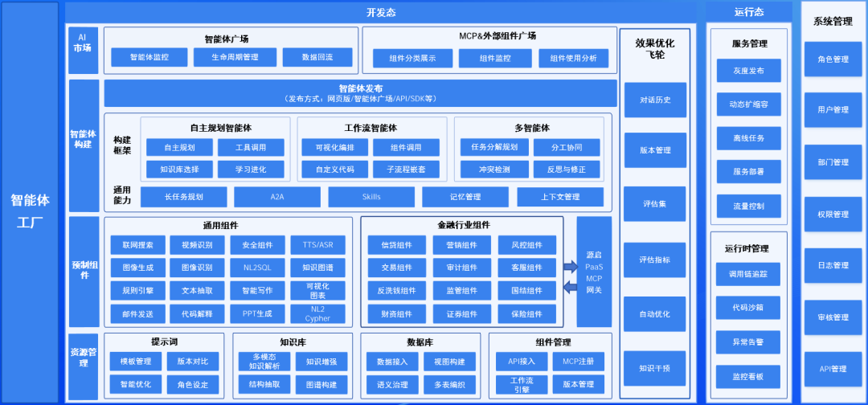Click the 风控组件 box
This screenshot has width=868, height=405.
526,245
